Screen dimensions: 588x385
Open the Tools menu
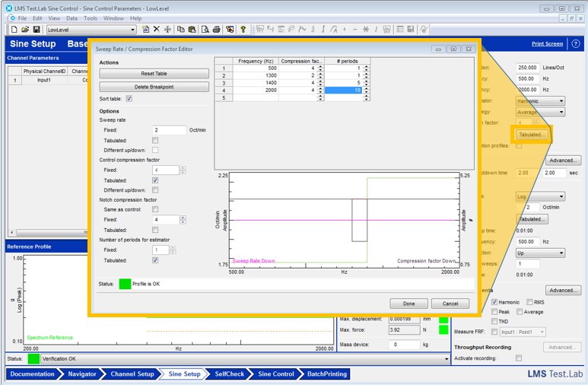point(91,17)
